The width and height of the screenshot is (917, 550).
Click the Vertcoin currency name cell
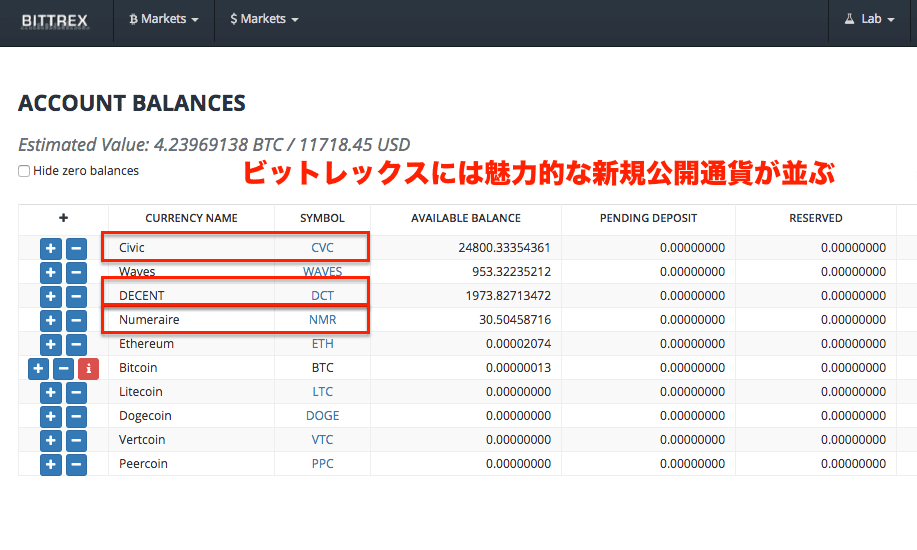(x=191, y=439)
